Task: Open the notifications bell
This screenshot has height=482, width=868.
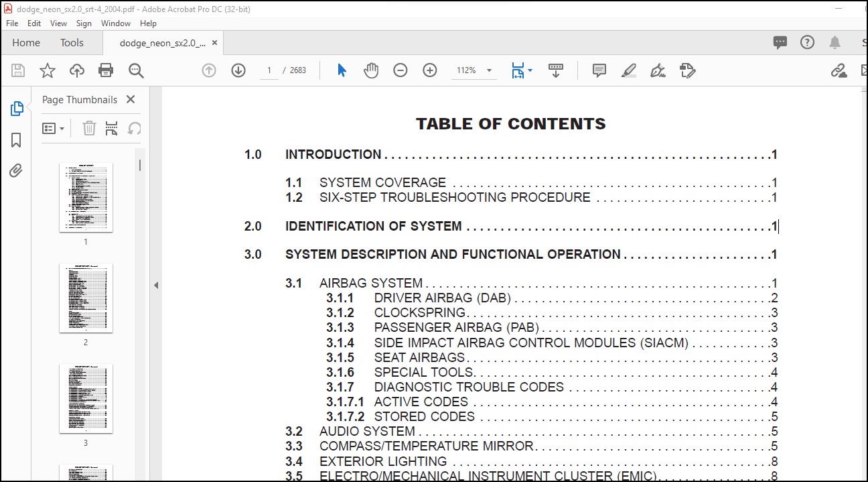Action: click(x=835, y=42)
